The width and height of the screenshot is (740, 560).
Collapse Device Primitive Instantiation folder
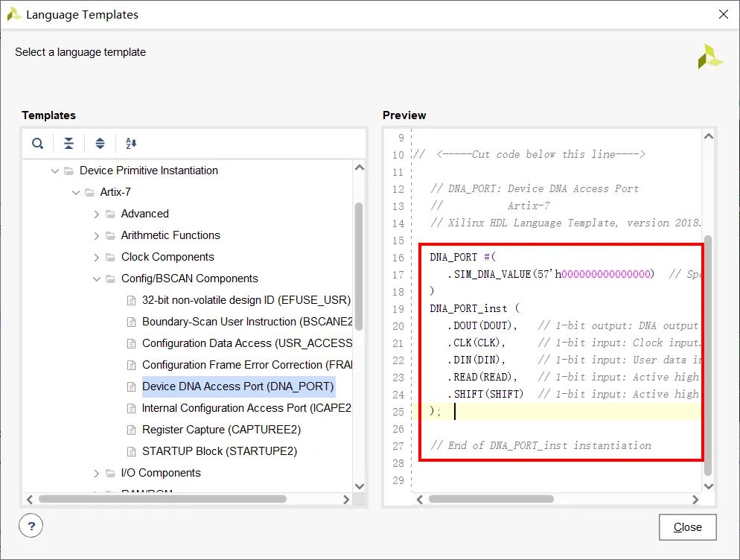coord(55,171)
